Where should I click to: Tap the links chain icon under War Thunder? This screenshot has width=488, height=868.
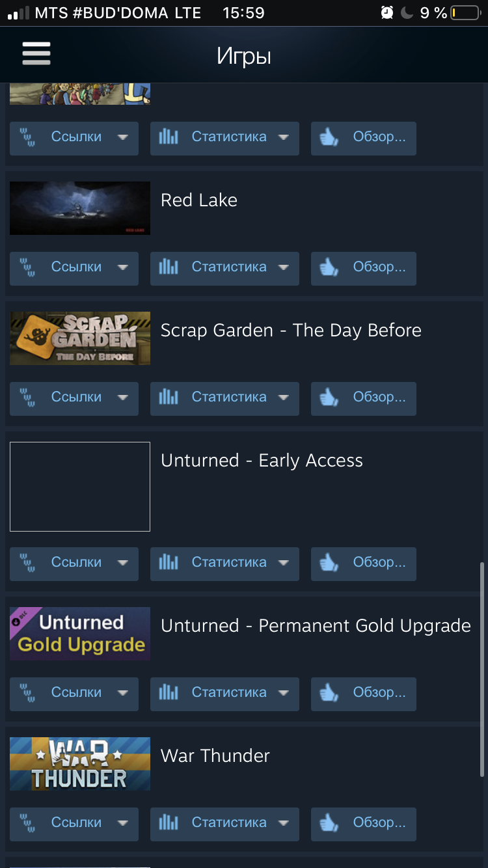(x=27, y=822)
